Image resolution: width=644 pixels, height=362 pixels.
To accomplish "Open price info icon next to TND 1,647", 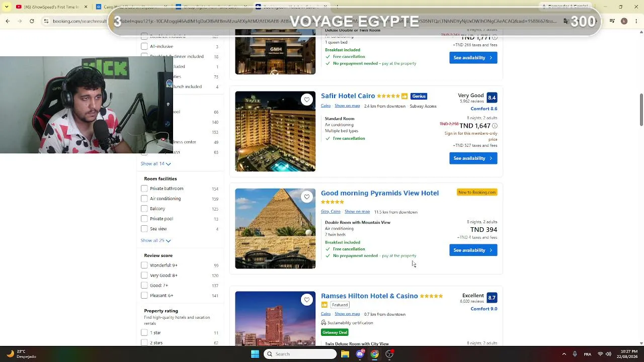I will (x=495, y=126).
